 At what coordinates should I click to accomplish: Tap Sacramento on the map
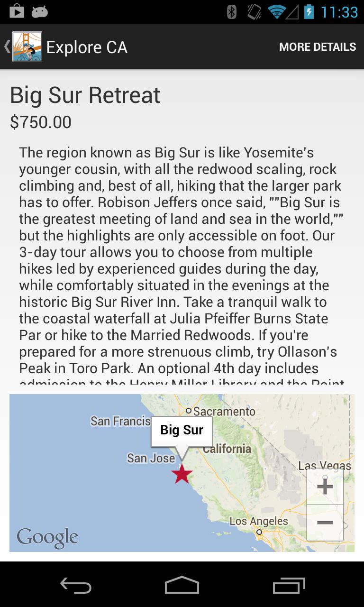(223, 411)
